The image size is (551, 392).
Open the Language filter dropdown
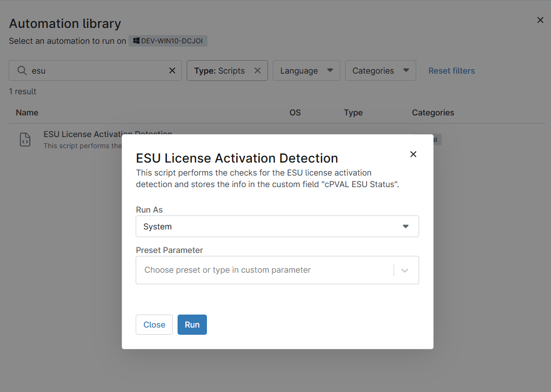click(x=306, y=71)
